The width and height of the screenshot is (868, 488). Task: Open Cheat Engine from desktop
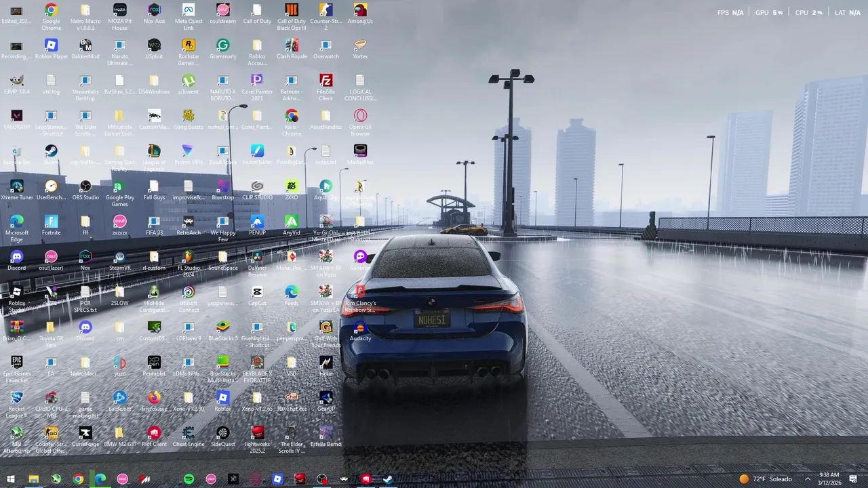pos(189,436)
